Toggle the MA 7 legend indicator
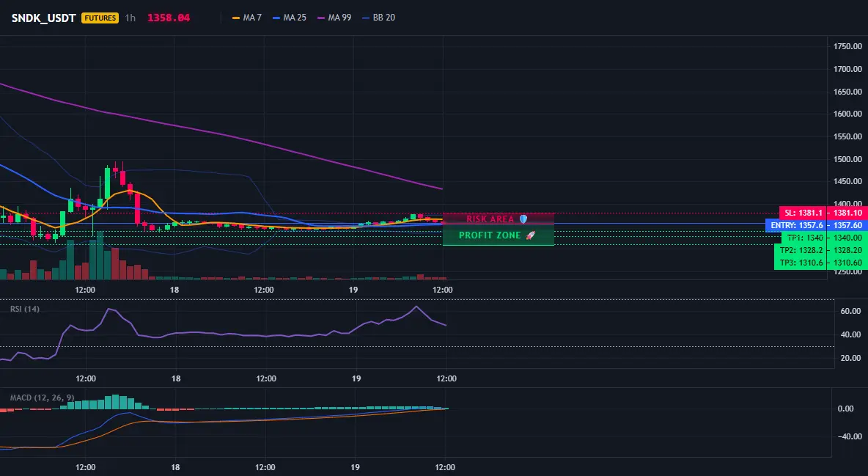 [247, 18]
